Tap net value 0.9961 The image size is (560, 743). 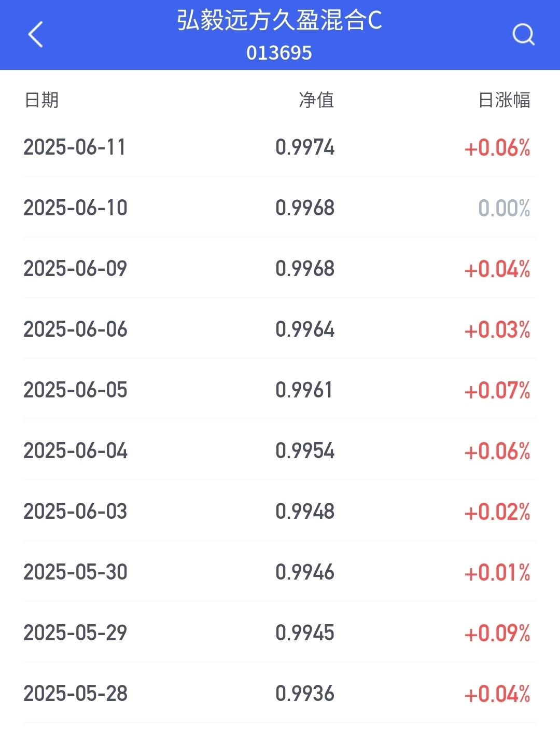[x=304, y=390]
